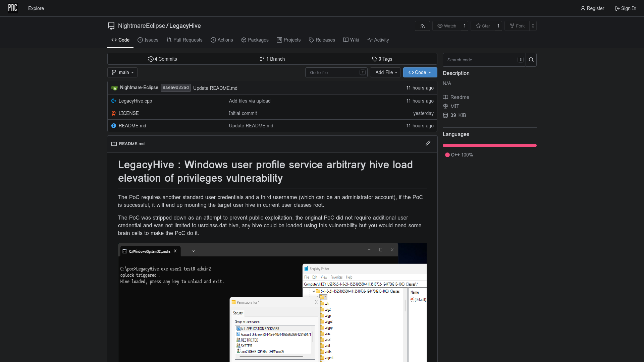Viewport: 644px width, 362px height.
Task: Open the repository RSS feed
Action: pos(422,26)
